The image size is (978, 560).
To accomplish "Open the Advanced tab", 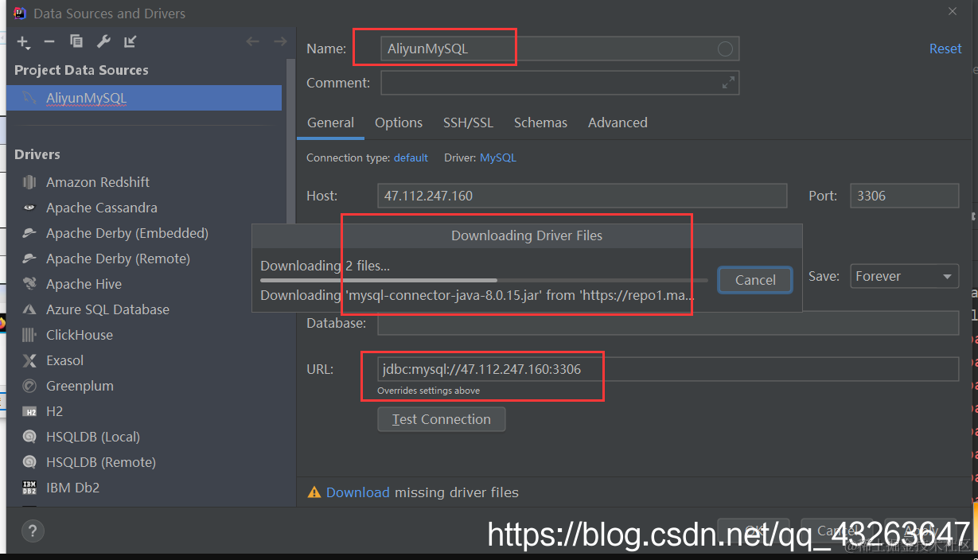I will [618, 122].
